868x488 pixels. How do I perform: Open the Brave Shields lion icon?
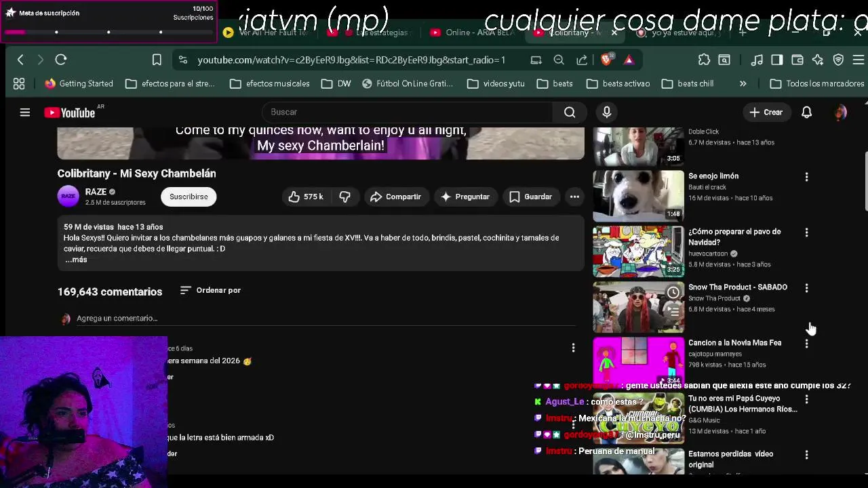tap(607, 60)
